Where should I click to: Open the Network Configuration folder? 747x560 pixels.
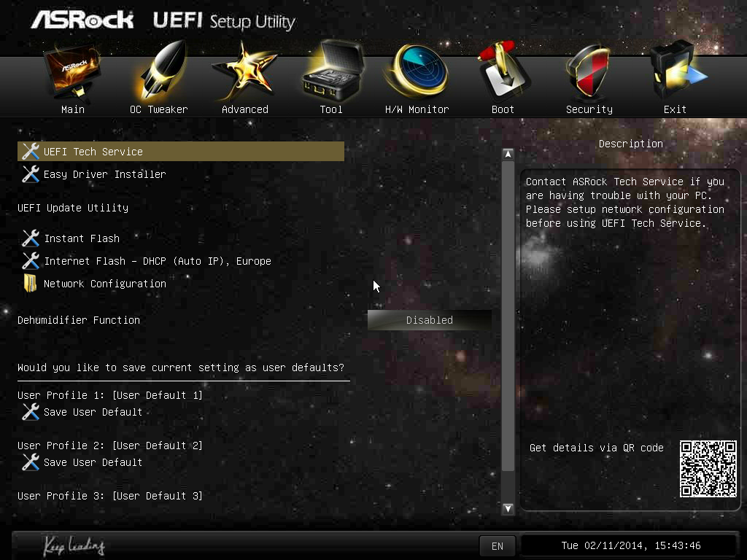(x=104, y=284)
